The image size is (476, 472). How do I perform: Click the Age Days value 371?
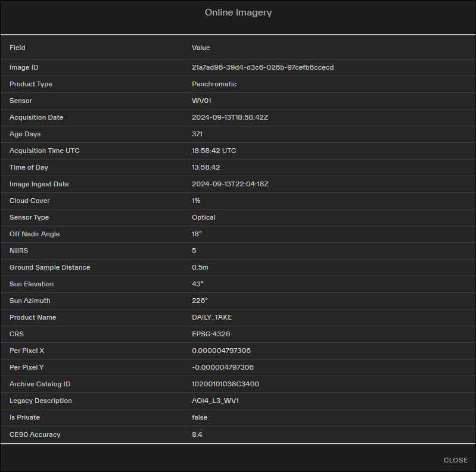[x=197, y=134]
